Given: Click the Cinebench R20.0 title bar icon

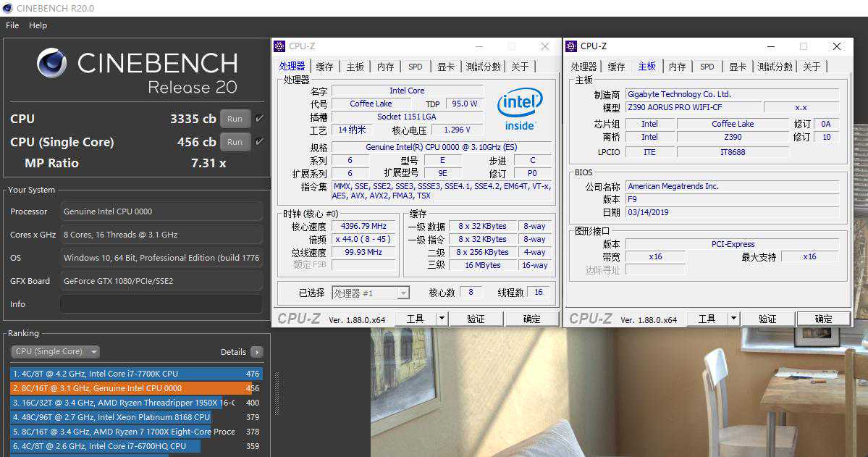Looking at the screenshot, I should click(x=7, y=8).
